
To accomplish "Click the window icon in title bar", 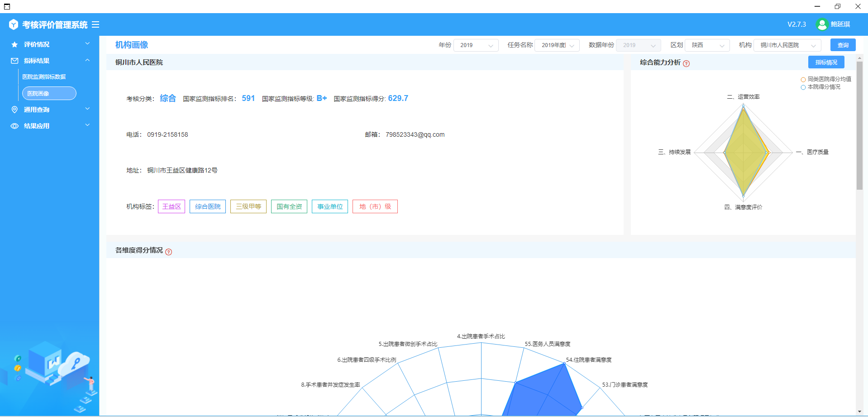I will click(x=7, y=6).
